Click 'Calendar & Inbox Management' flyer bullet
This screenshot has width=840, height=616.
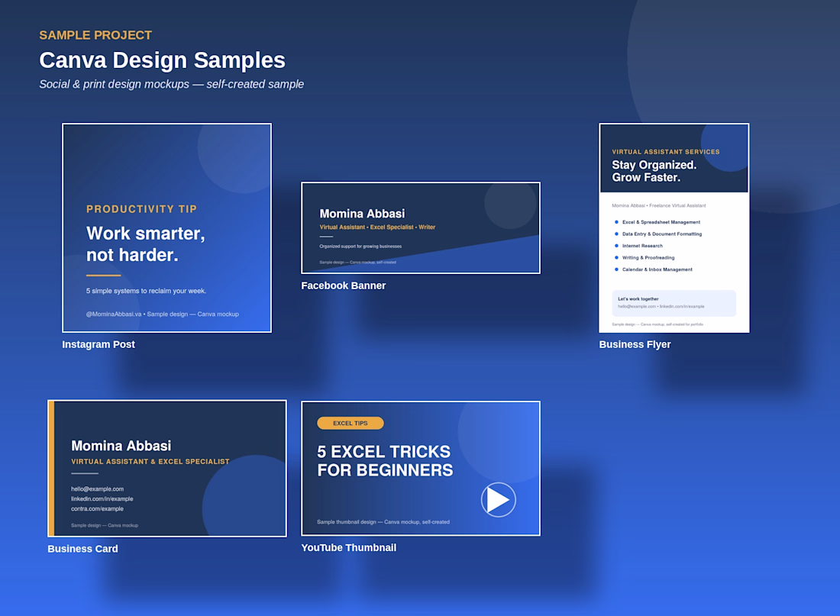tap(657, 269)
